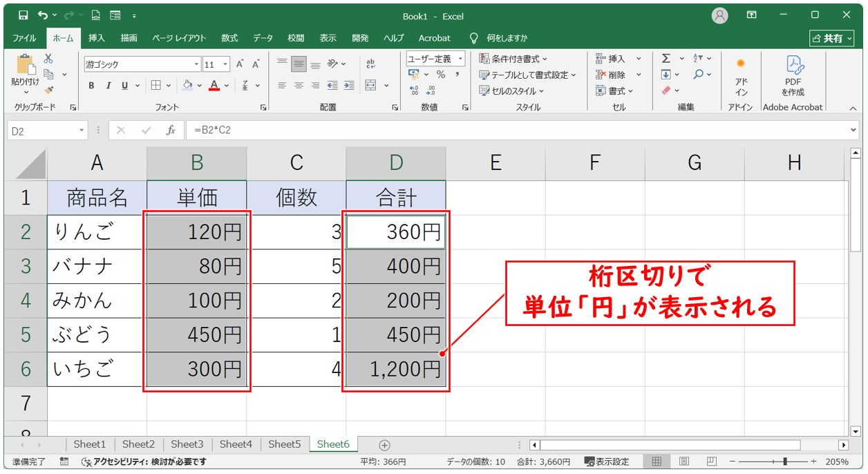Viewport: 868px width, 474px height.
Task: Click the zoom slider in status bar
Action: pos(783,462)
